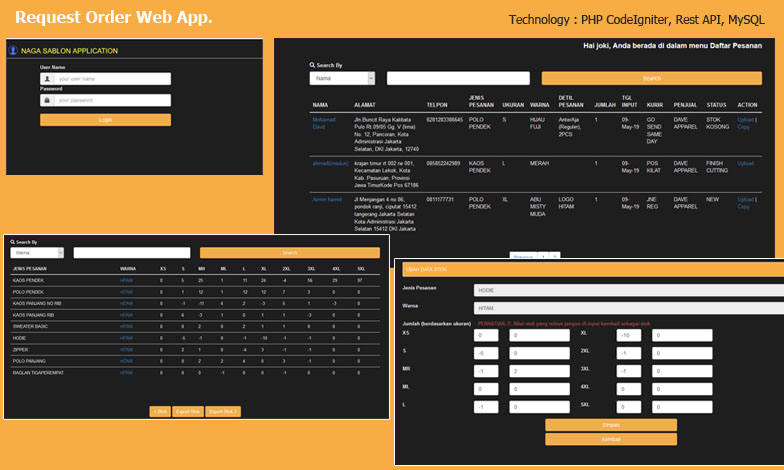Screen dimensions: 784x470
Task: Click the lock icon in the password field
Action: [x=47, y=100]
